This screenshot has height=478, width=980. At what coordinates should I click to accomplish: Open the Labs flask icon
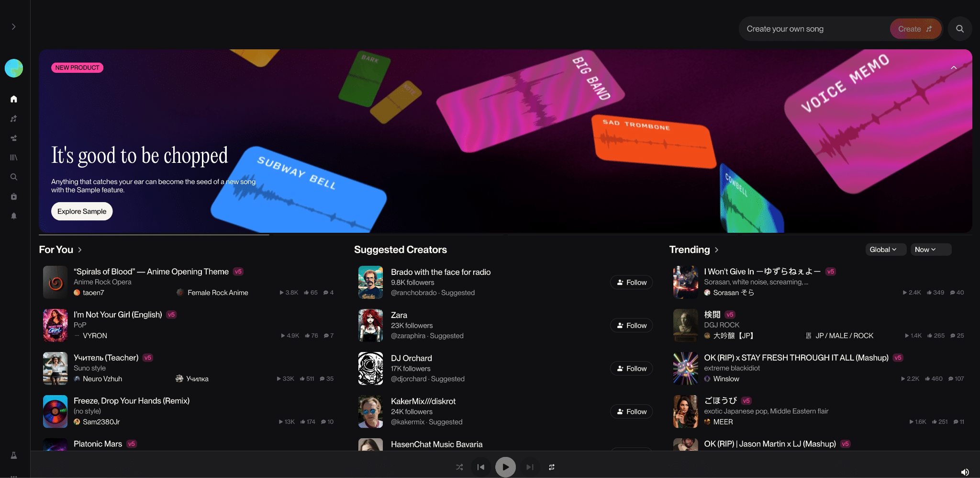click(14, 455)
